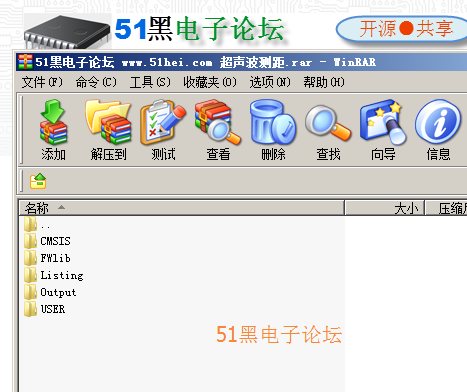Viewport: 467px width, 392px height.
Task: Select the CMSIS folder
Action: [x=47, y=241]
